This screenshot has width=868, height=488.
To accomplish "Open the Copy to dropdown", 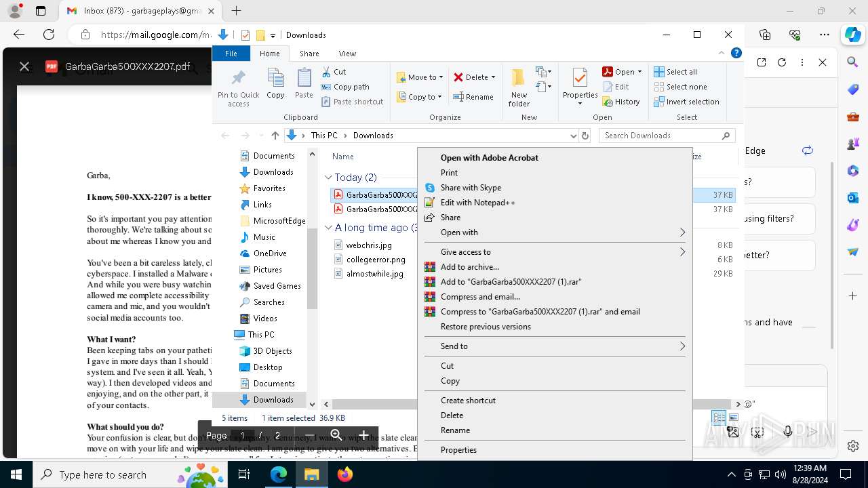I will pyautogui.click(x=419, y=97).
